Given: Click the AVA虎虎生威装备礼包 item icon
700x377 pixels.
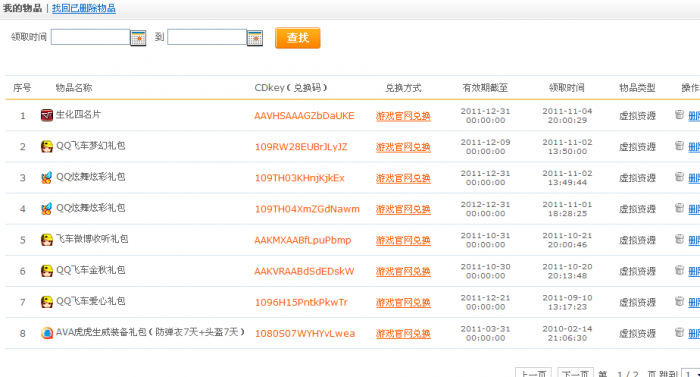Looking at the screenshot, I should tap(46, 333).
